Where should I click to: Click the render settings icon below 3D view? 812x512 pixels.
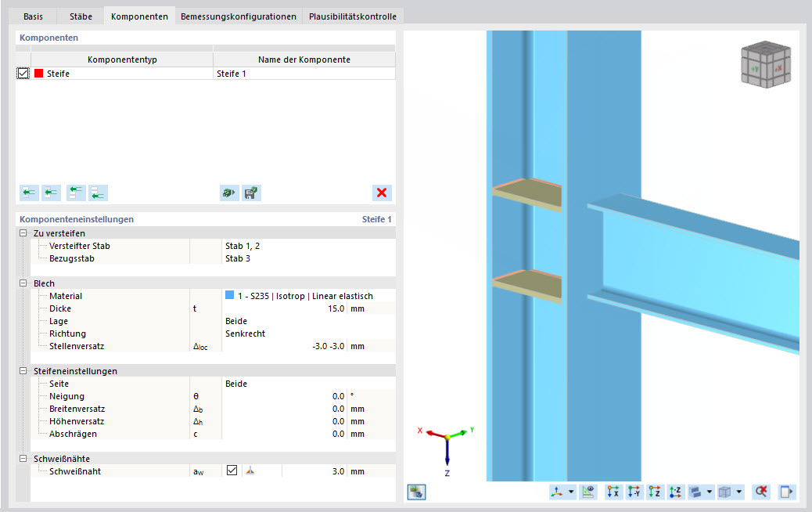[416, 492]
